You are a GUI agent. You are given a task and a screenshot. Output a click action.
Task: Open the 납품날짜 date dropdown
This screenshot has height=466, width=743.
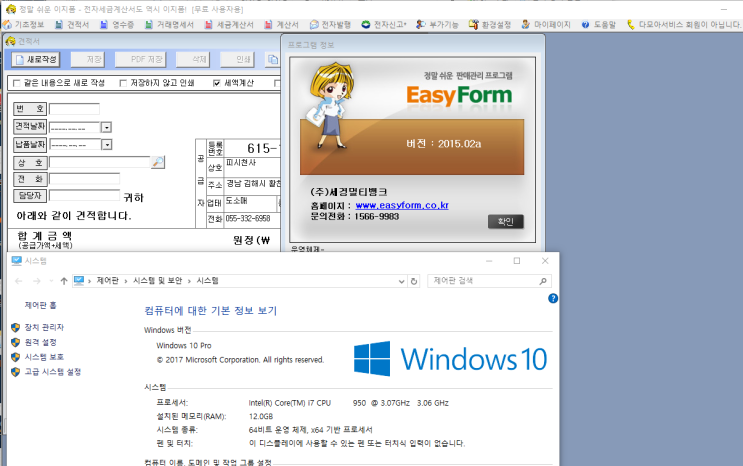(x=107, y=145)
